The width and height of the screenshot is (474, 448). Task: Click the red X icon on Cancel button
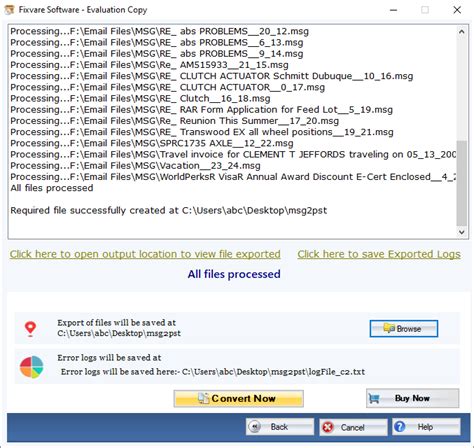328,427
